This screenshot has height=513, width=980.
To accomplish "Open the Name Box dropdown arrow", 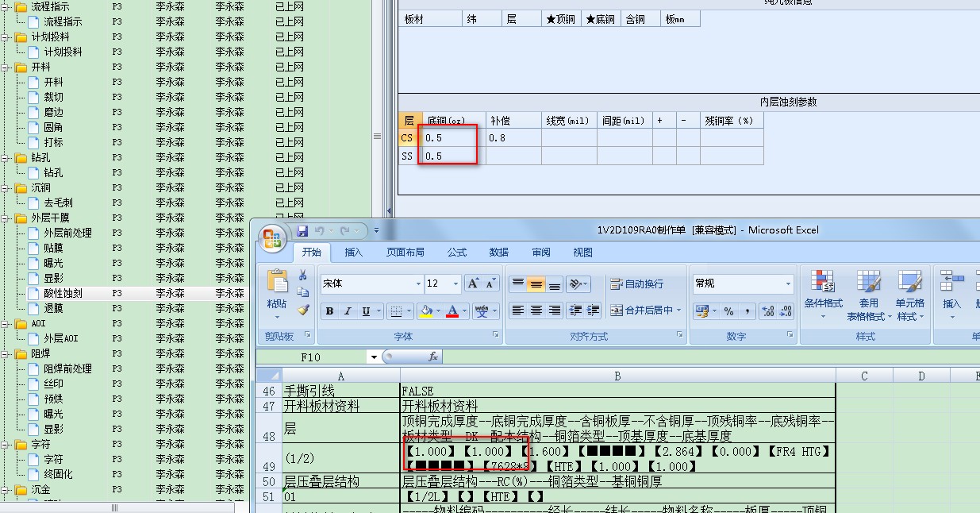I will click(x=374, y=357).
